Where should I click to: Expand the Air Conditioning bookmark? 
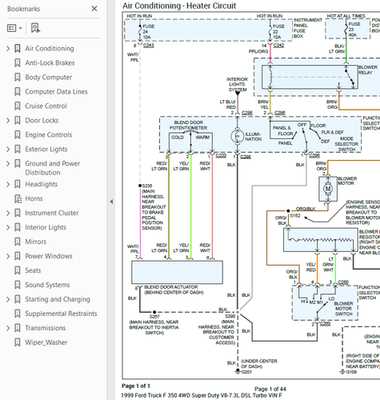point(8,49)
